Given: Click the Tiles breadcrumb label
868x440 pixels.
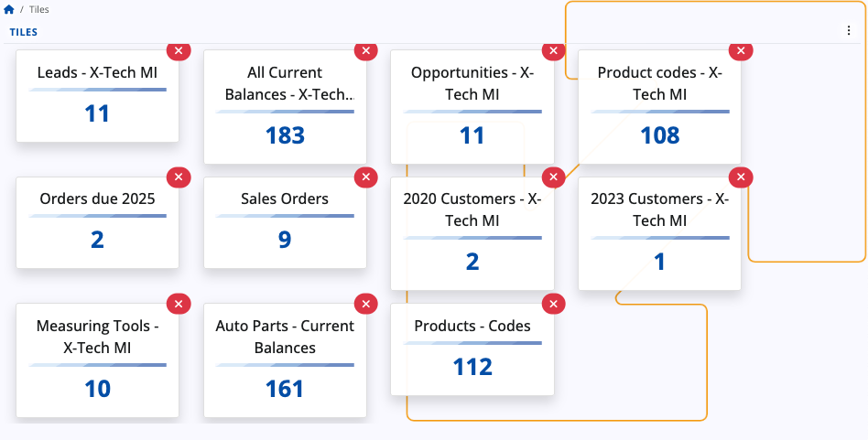Looking at the screenshot, I should 38,9.
